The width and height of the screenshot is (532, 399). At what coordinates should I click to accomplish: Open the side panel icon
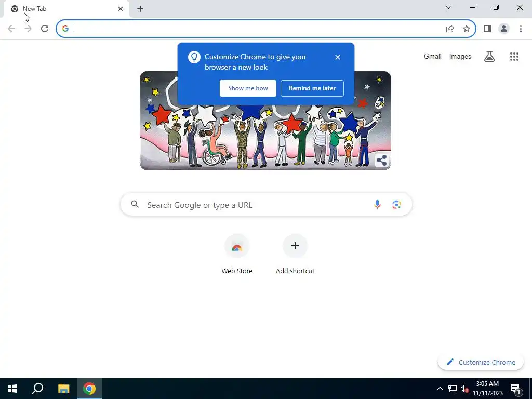click(487, 29)
